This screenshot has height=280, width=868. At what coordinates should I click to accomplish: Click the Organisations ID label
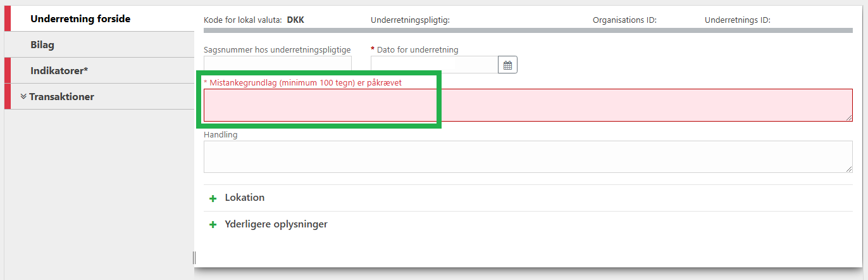coord(624,20)
